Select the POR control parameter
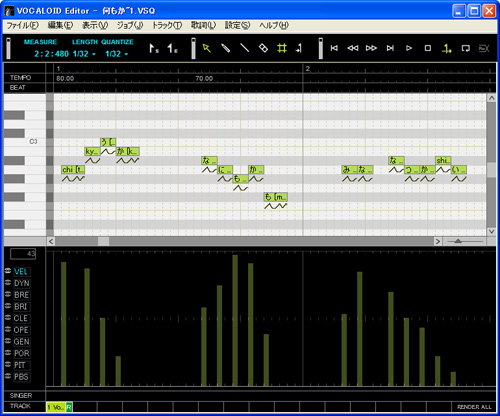Screen dimensions: 500x416 pos(22,353)
